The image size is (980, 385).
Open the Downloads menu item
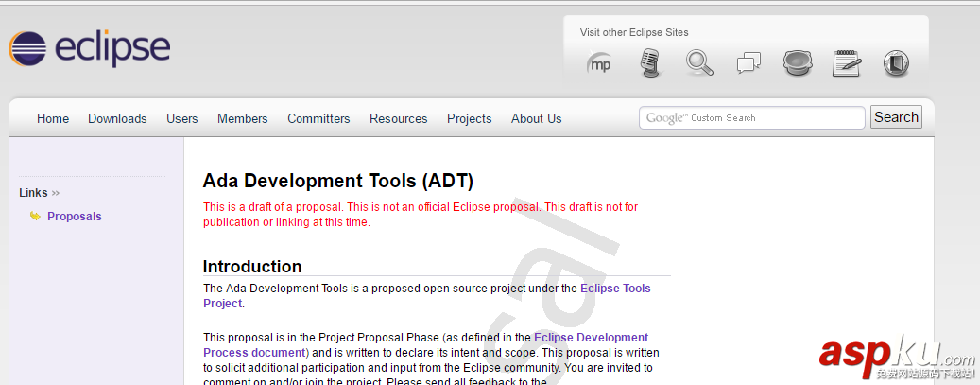pos(117,118)
